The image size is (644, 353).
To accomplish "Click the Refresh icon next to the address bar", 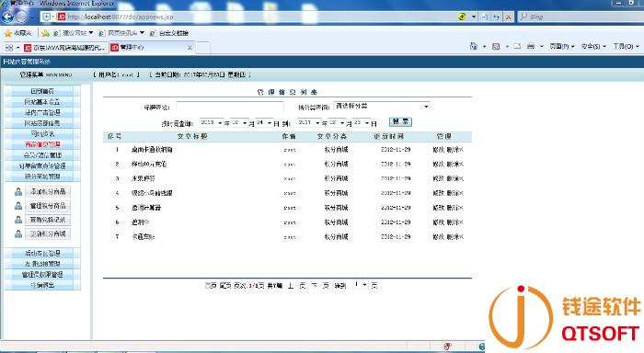I will (x=497, y=17).
